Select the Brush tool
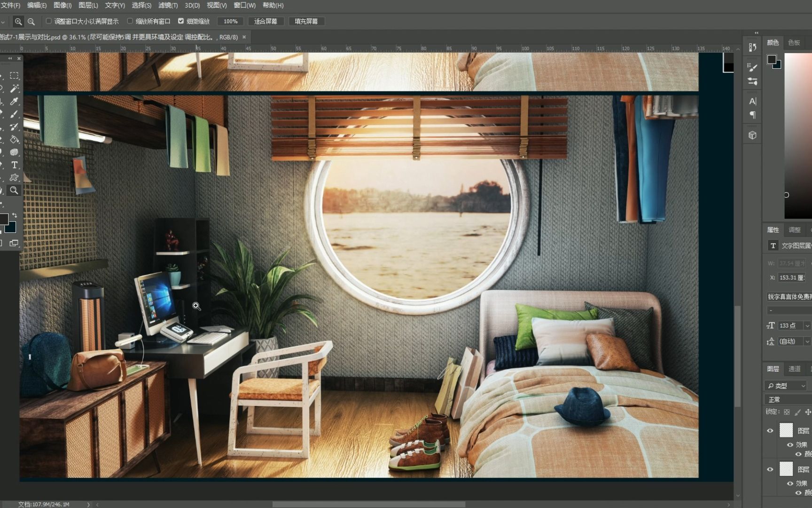Viewport: 812px width, 508px height. coord(14,114)
